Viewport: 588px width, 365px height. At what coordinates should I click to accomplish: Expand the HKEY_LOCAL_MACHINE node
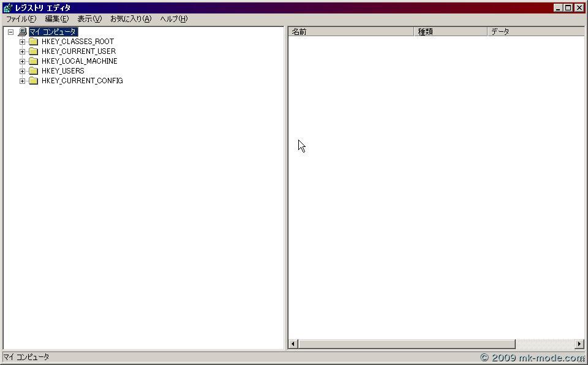click(23, 61)
